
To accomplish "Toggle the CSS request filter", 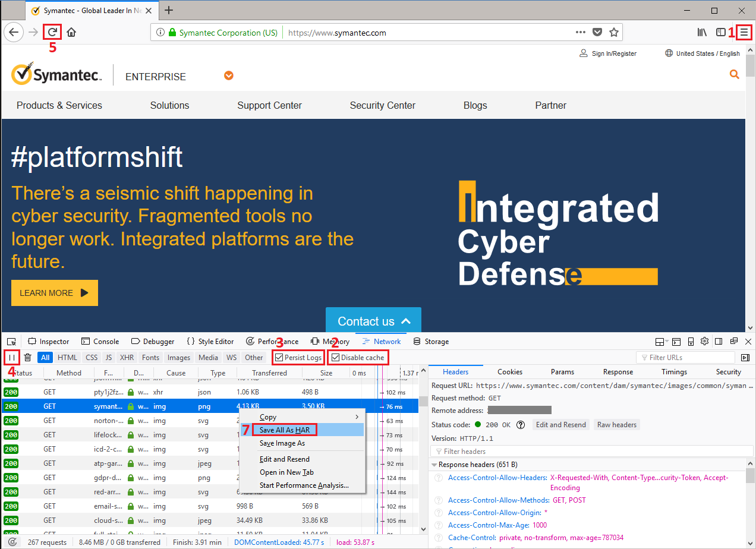I will (92, 358).
